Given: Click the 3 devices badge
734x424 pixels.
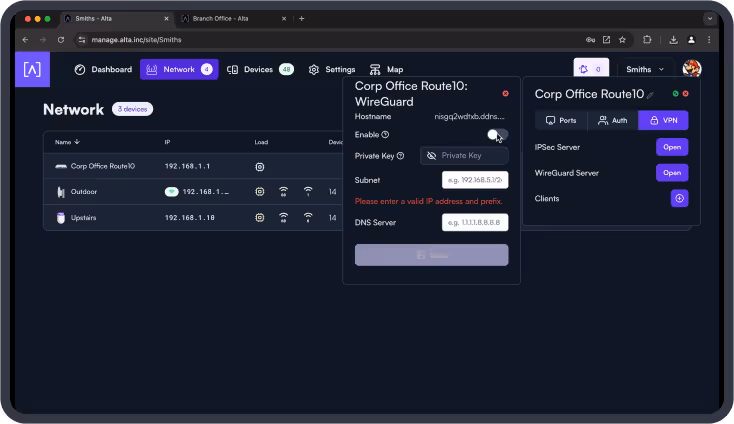Looking at the screenshot, I should click(132, 109).
